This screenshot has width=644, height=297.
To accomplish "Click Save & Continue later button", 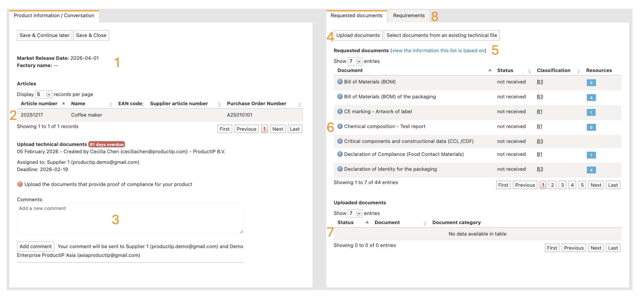I will click(44, 35).
